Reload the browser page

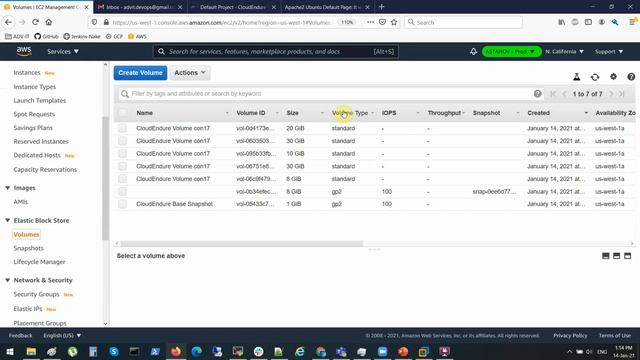(x=36, y=22)
